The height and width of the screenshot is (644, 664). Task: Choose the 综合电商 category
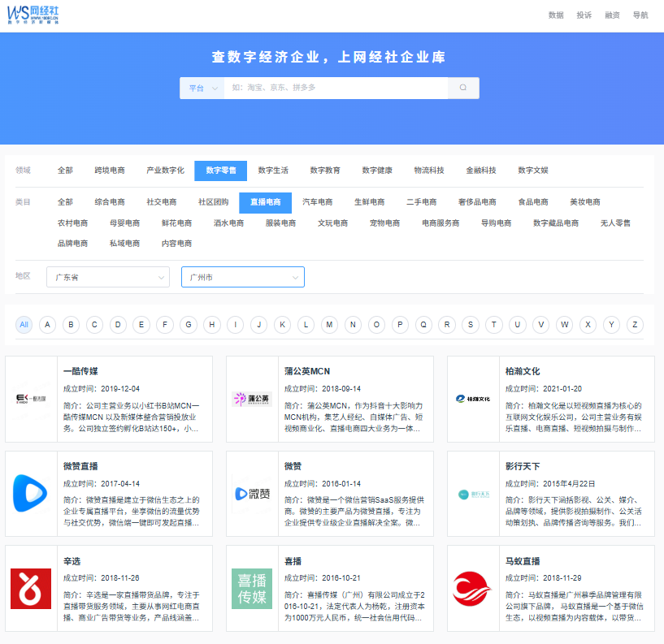point(110,202)
